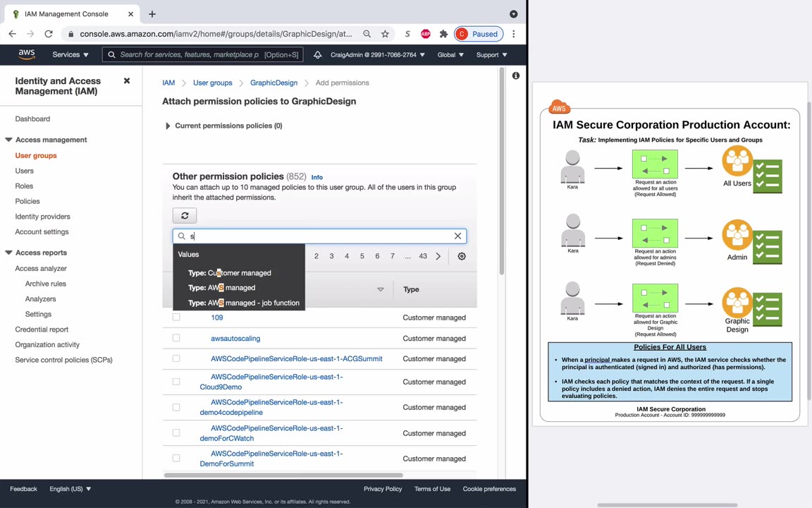This screenshot has width=812, height=508.
Task: Check the demoForCWatch role policy
Action: pyautogui.click(x=176, y=433)
